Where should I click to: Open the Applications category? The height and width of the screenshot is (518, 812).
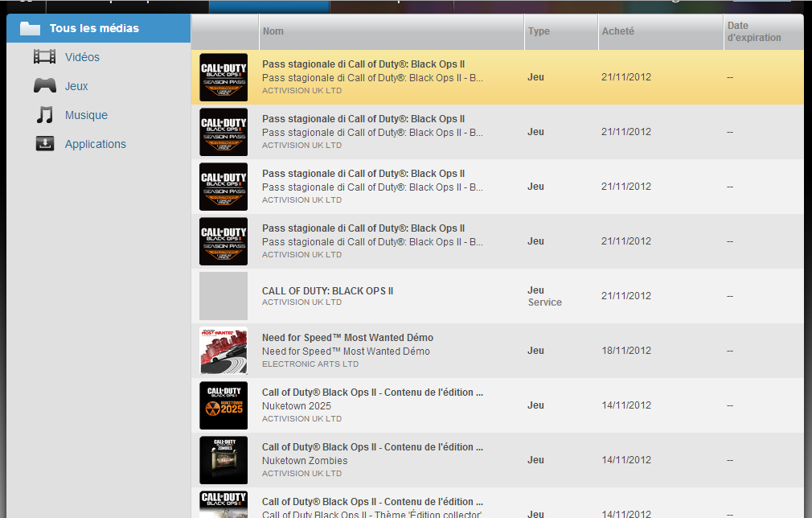click(96, 144)
